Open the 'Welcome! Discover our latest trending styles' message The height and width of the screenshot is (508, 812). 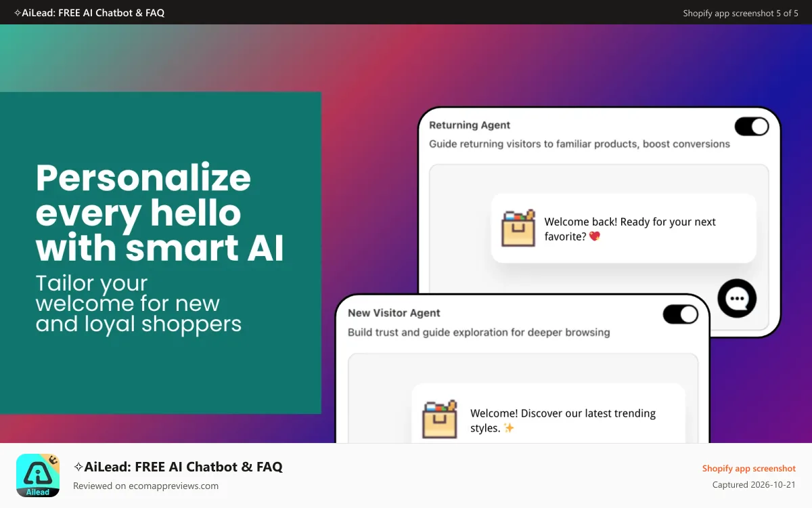click(x=548, y=413)
